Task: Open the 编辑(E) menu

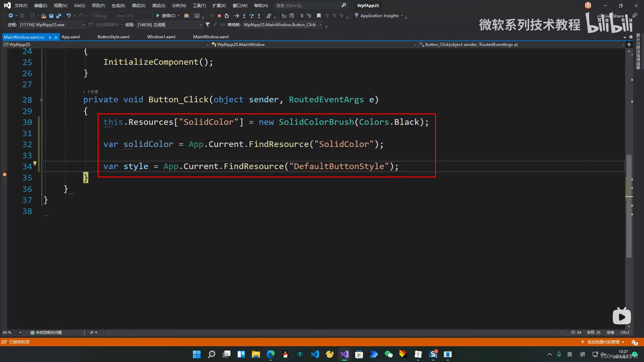Action: (41, 6)
